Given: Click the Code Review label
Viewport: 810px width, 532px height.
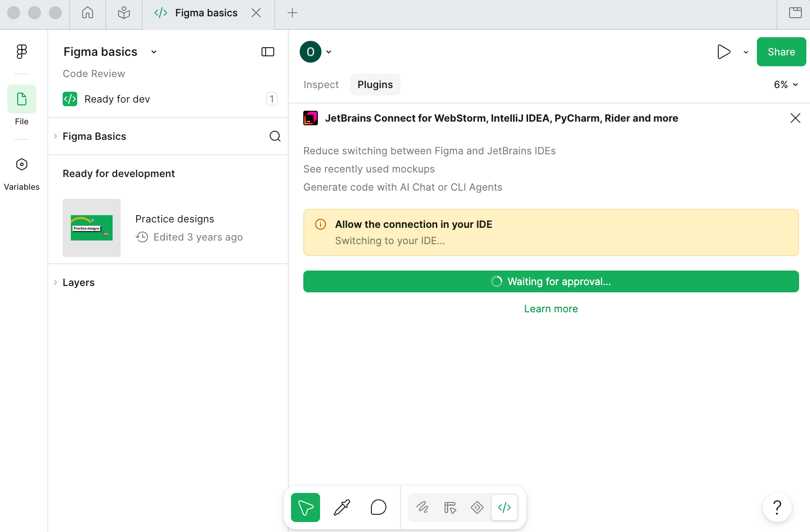Looking at the screenshot, I should point(94,74).
